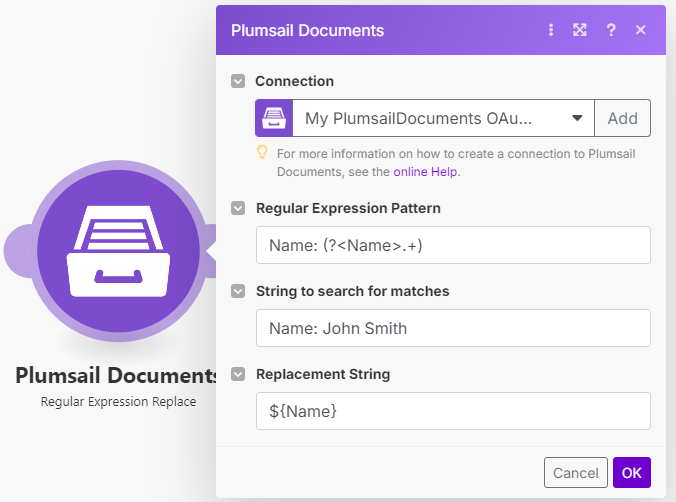Click the Add connection button
The width and height of the screenshot is (676, 502).
point(623,118)
